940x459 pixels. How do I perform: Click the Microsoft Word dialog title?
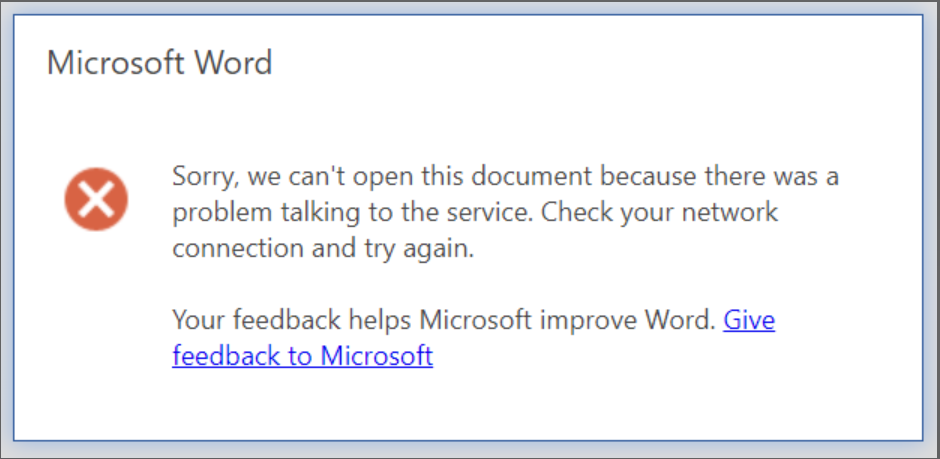point(159,63)
